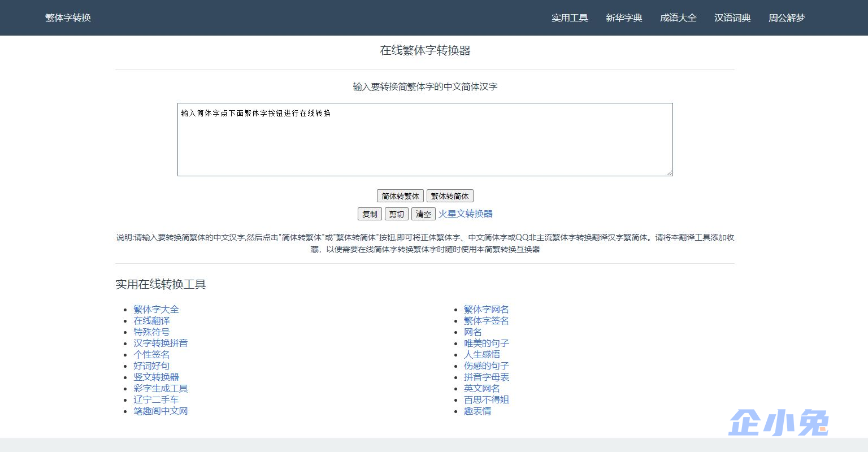This screenshot has height=452, width=868.
Task: Open 特殊符号 link in tools list
Action: pyautogui.click(x=151, y=332)
